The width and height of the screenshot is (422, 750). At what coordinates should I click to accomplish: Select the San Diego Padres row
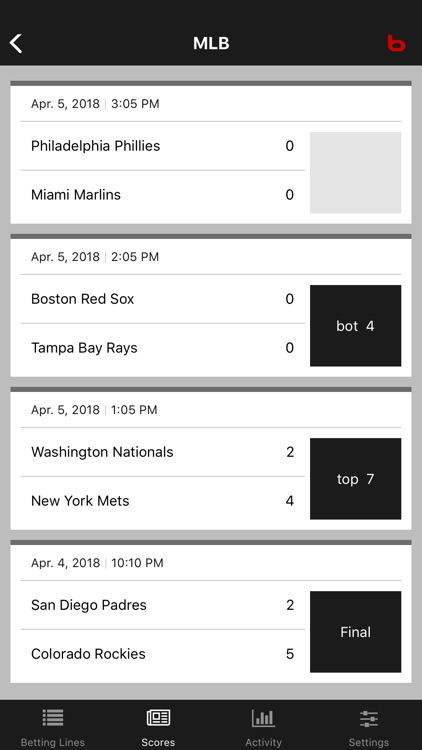tap(163, 605)
